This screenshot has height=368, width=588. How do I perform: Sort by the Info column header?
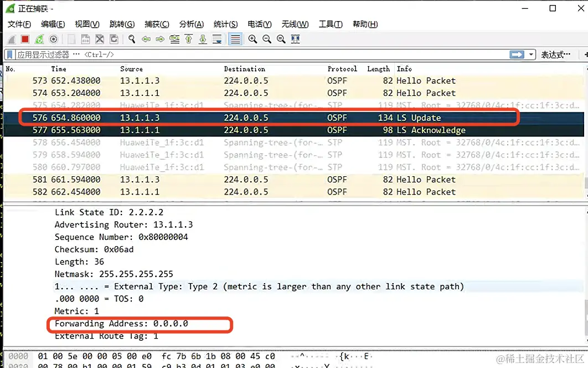pos(404,69)
